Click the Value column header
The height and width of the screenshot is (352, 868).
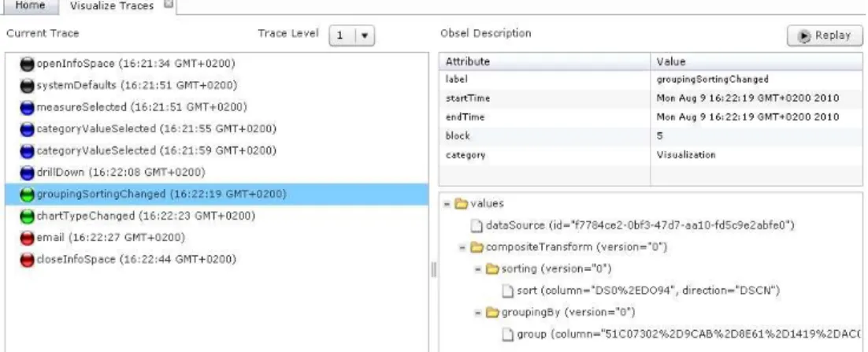click(x=757, y=61)
